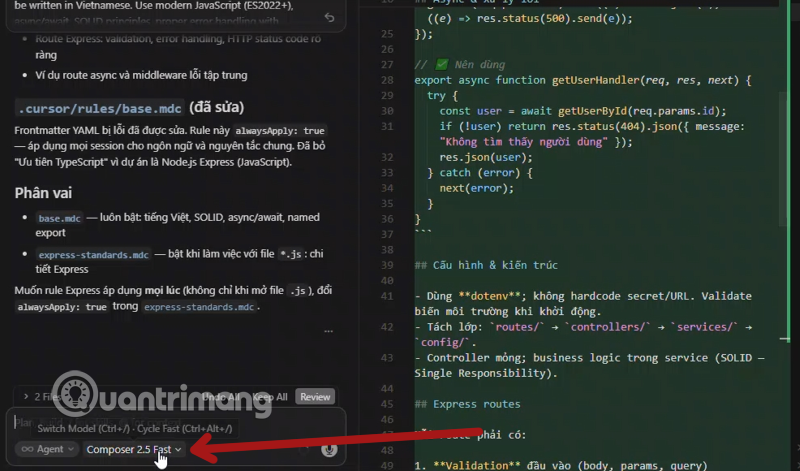Open the three-dot menu below the chat response
The image size is (800, 471).
pos(329,331)
